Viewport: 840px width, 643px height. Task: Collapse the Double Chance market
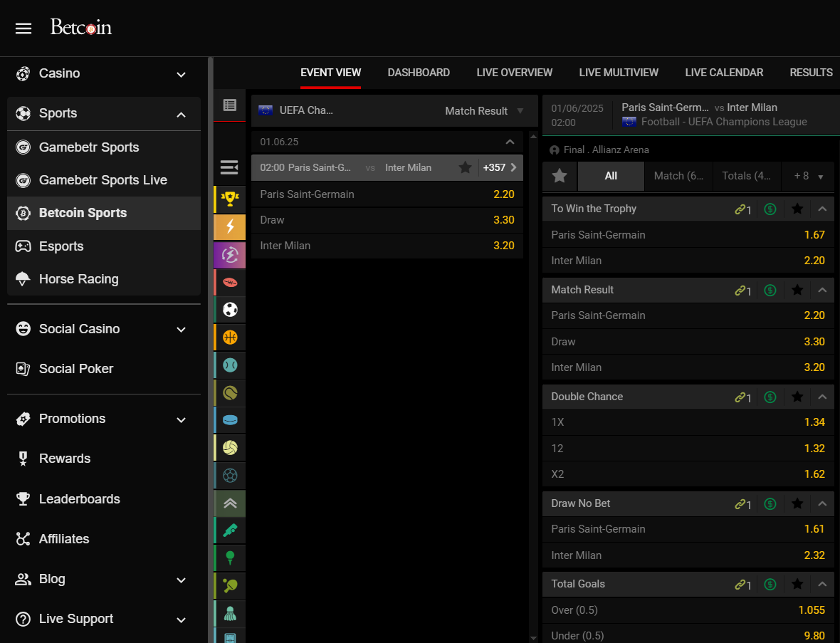point(822,397)
